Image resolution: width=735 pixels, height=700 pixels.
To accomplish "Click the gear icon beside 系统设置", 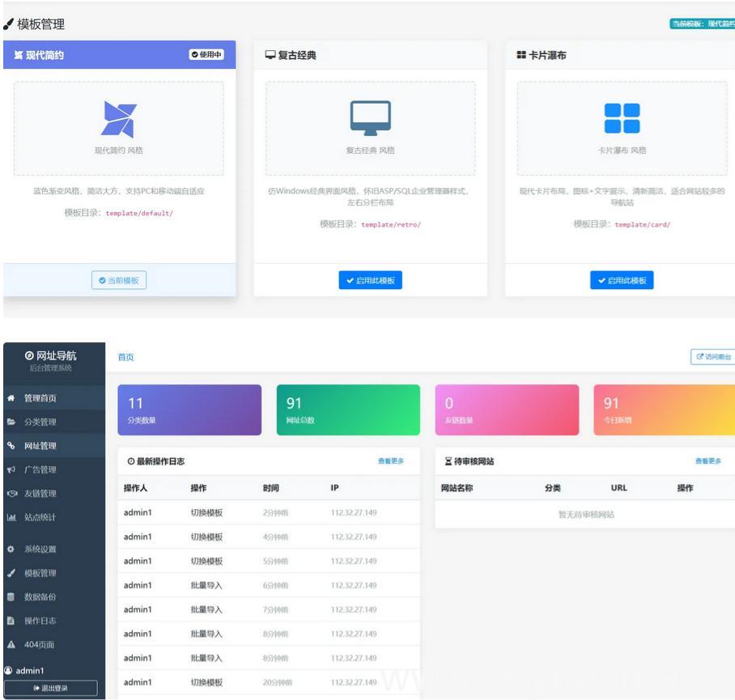I will [x=11, y=549].
